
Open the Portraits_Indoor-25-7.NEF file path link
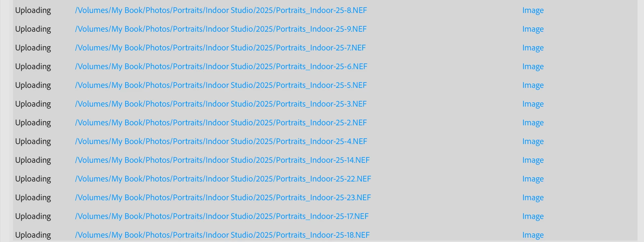(x=220, y=48)
